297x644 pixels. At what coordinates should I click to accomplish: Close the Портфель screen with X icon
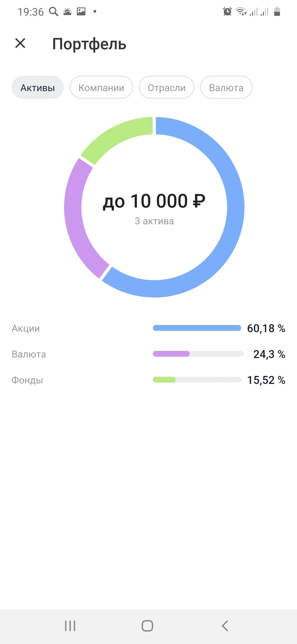(x=20, y=43)
